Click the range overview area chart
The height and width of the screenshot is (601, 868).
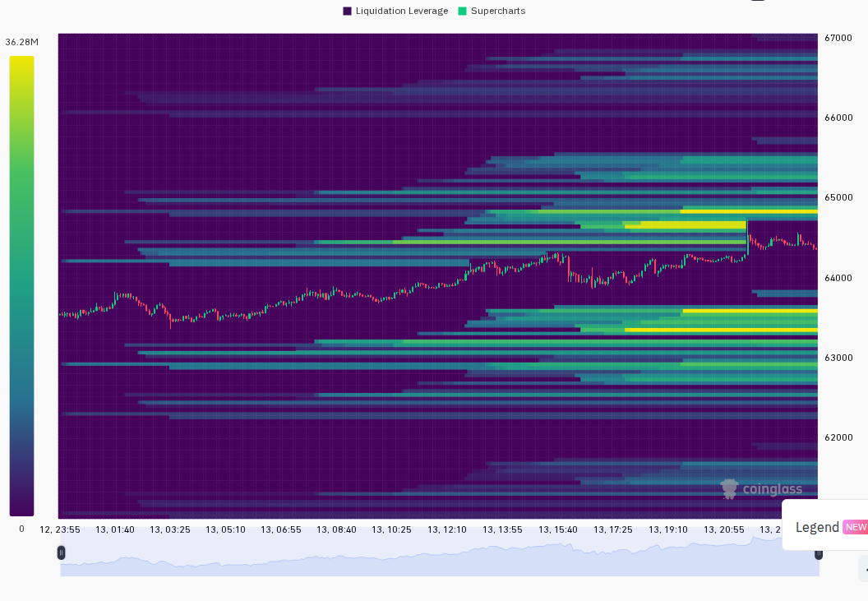point(440,557)
